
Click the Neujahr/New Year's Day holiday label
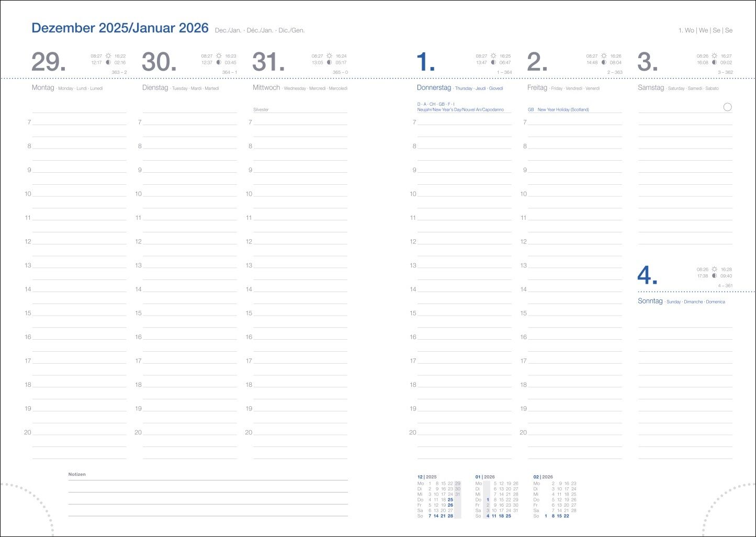coord(460,110)
